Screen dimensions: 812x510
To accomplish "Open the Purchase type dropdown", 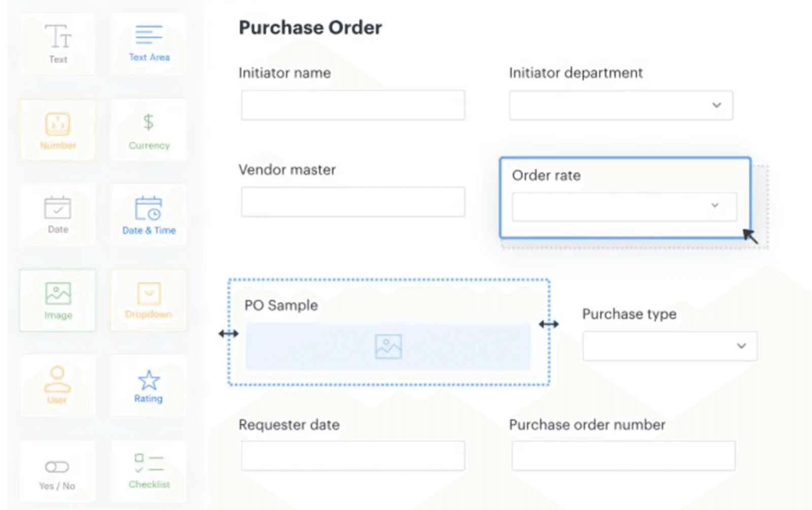I will coord(670,346).
